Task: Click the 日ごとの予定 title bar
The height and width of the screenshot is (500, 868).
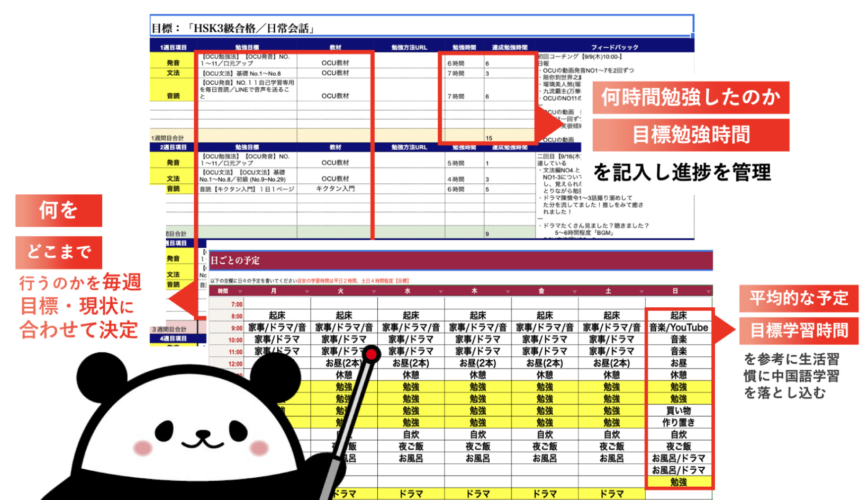Action: pyautogui.click(x=460, y=261)
